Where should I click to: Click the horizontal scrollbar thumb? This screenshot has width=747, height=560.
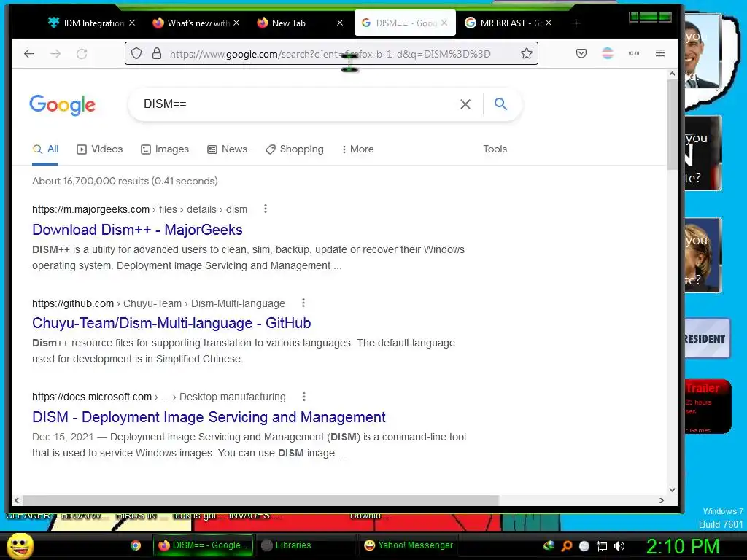[260, 500]
